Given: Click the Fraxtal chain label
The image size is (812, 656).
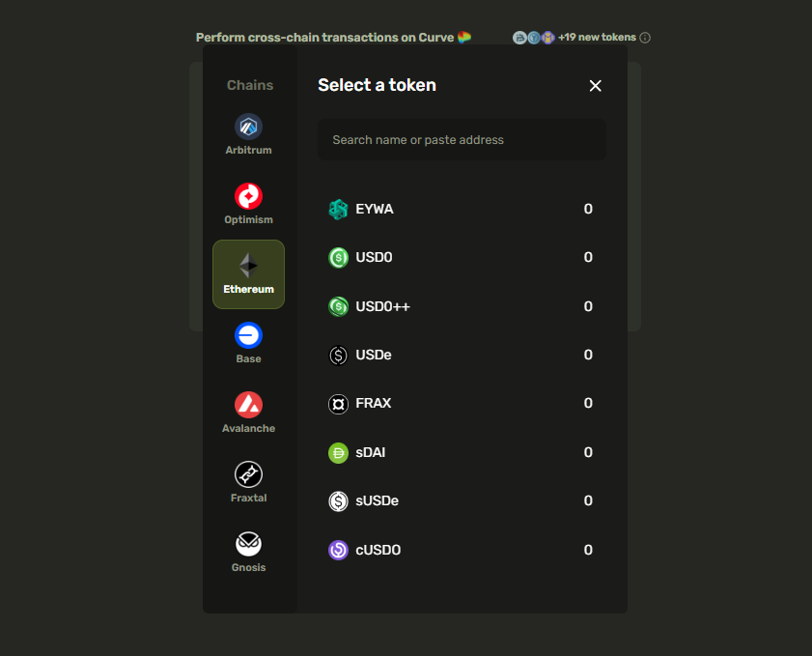Looking at the screenshot, I should coord(248,498).
